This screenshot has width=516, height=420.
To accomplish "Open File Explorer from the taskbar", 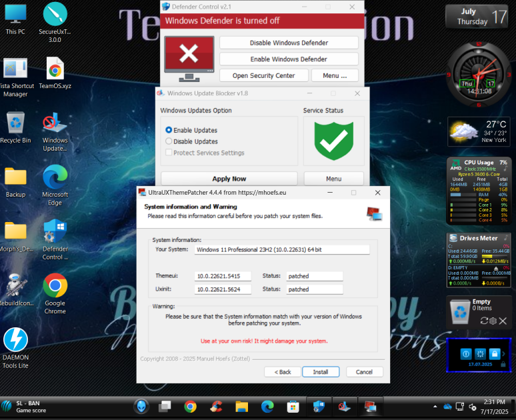I will click(241, 407).
